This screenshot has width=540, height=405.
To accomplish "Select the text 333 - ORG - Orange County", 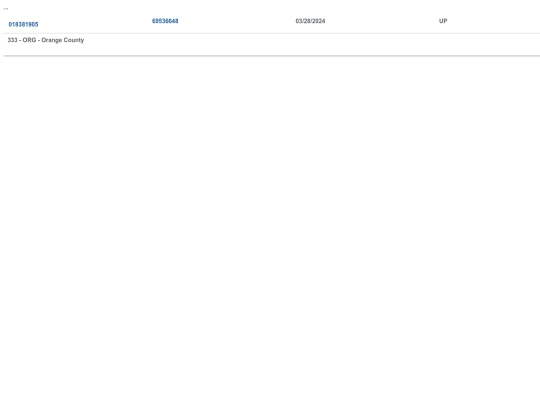I will 46,40.
